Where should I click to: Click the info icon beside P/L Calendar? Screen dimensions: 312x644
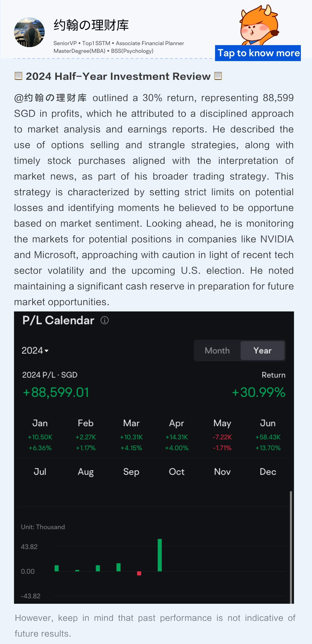pyautogui.click(x=104, y=320)
